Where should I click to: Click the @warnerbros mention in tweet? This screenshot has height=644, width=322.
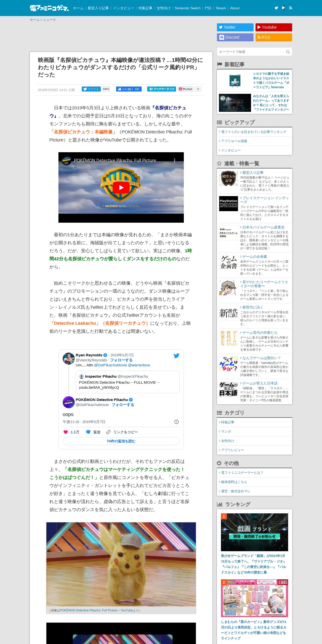[139, 365]
